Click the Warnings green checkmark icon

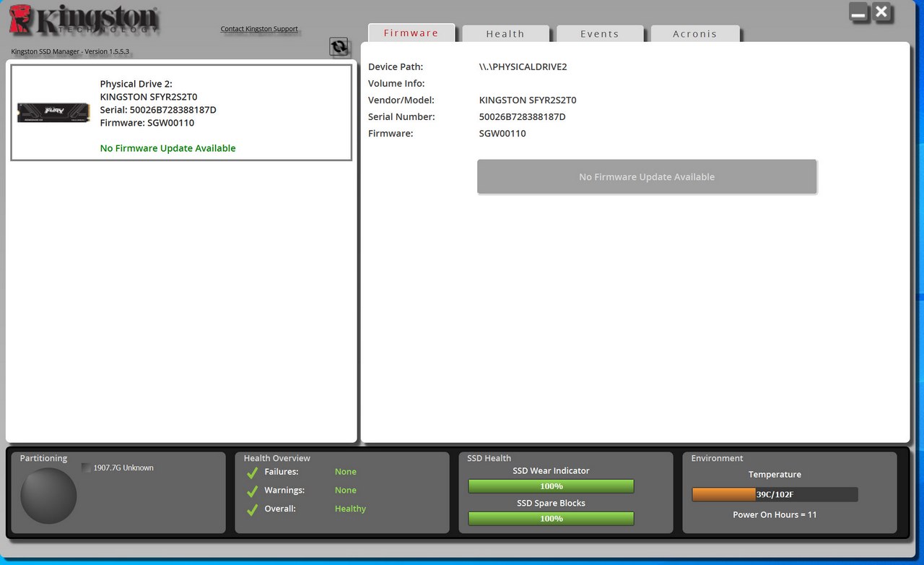click(252, 491)
